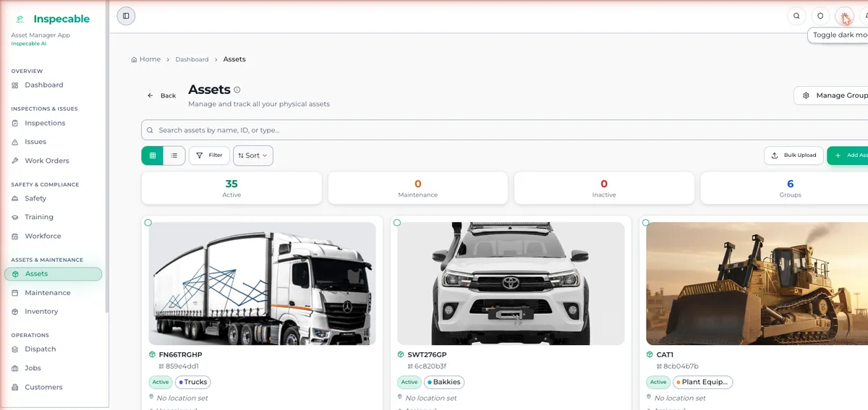Select the SWT276GP card checkbox
Image resolution: width=868 pixels, height=410 pixels.
point(396,223)
